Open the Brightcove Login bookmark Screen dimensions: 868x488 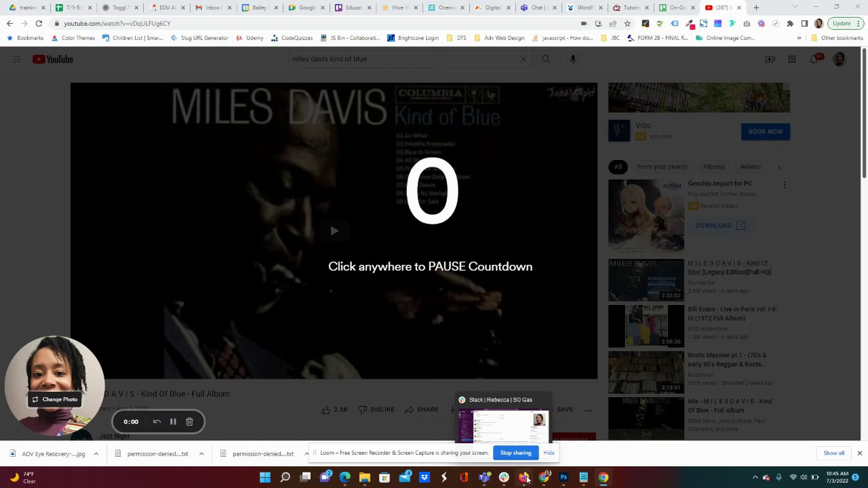[x=413, y=38]
